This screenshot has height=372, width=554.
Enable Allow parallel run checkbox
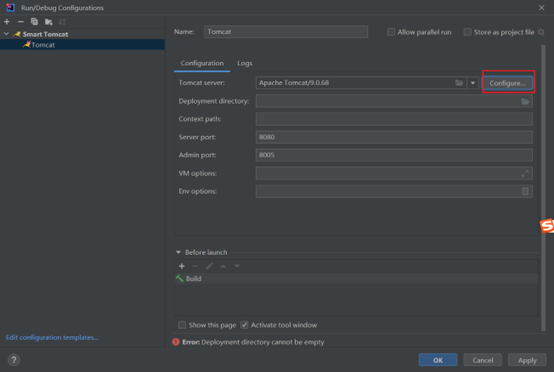coord(391,32)
